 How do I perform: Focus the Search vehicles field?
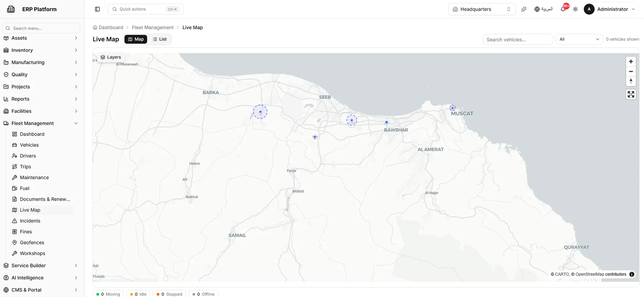(x=518, y=39)
